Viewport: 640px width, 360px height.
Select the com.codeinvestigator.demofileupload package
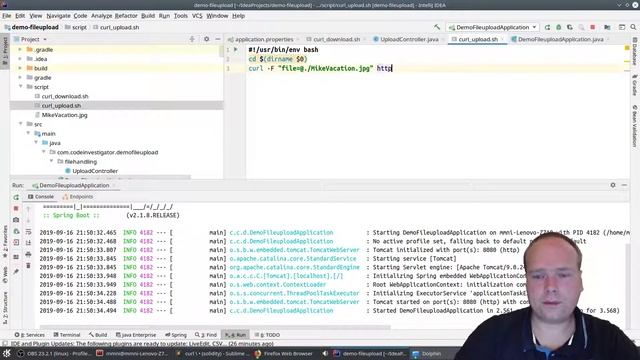click(x=107, y=152)
